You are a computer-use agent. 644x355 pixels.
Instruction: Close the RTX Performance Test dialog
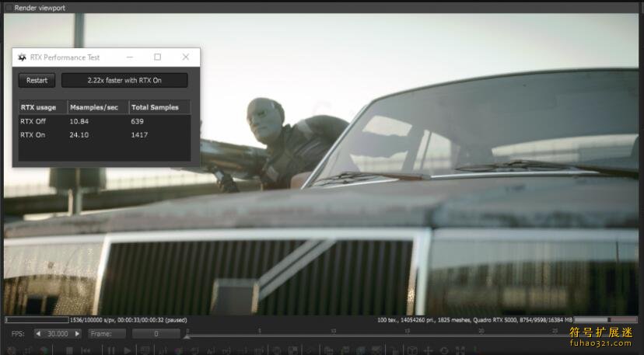pos(186,57)
